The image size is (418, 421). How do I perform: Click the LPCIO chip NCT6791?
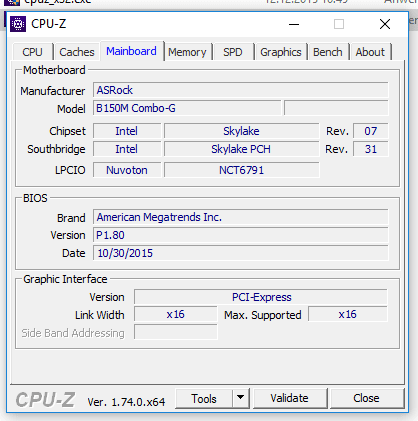tap(242, 170)
